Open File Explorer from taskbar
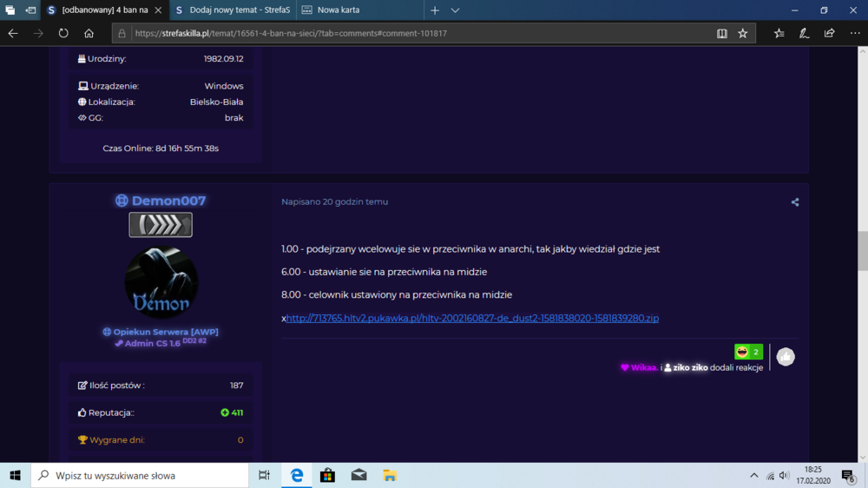The width and height of the screenshot is (868, 488). point(390,475)
